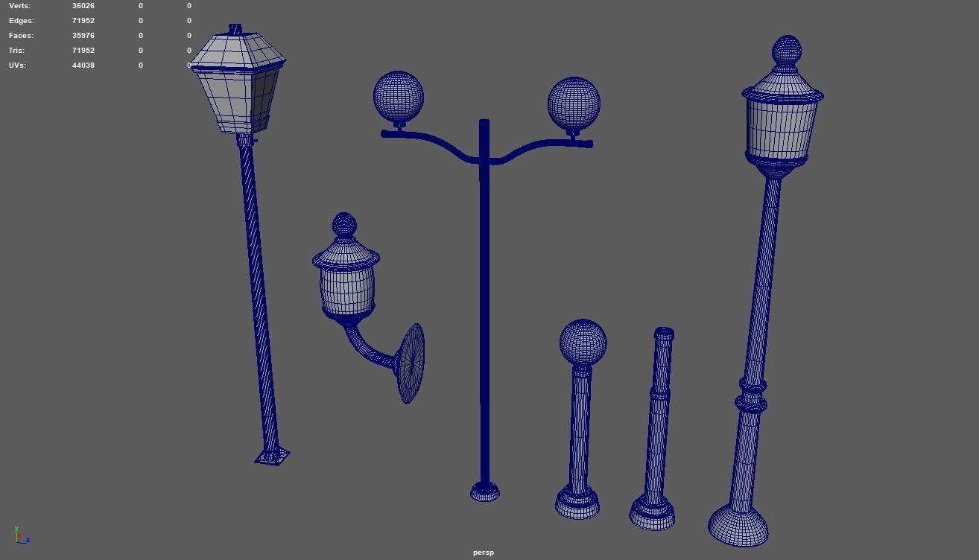Image resolution: width=979 pixels, height=560 pixels.
Task: Click the 71952 value in Edges row
Action: (x=83, y=21)
